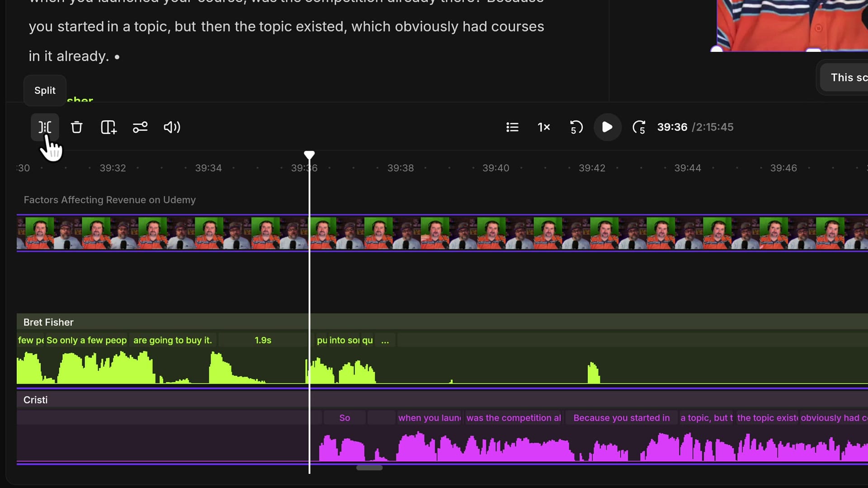The image size is (868, 488).
Task: Click the 39:42 ruler mark
Action: (592, 168)
